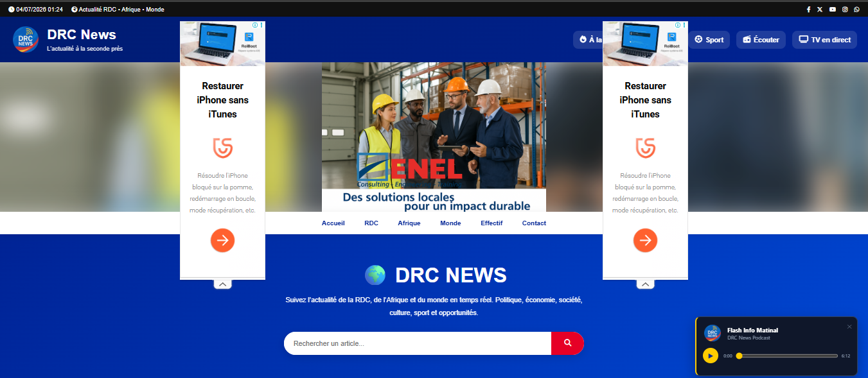Click the 'Actualité RDC • Afrique • Monde' text

point(121,10)
